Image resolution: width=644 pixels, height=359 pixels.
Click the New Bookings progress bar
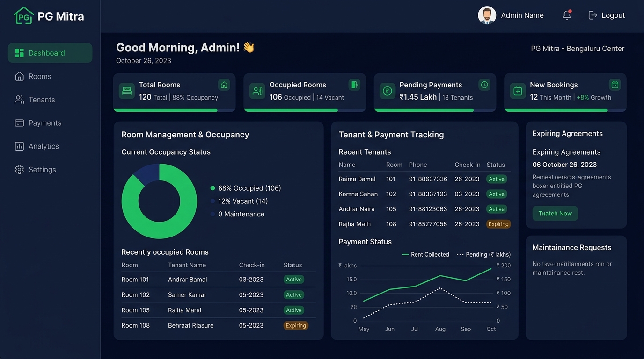(565, 110)
